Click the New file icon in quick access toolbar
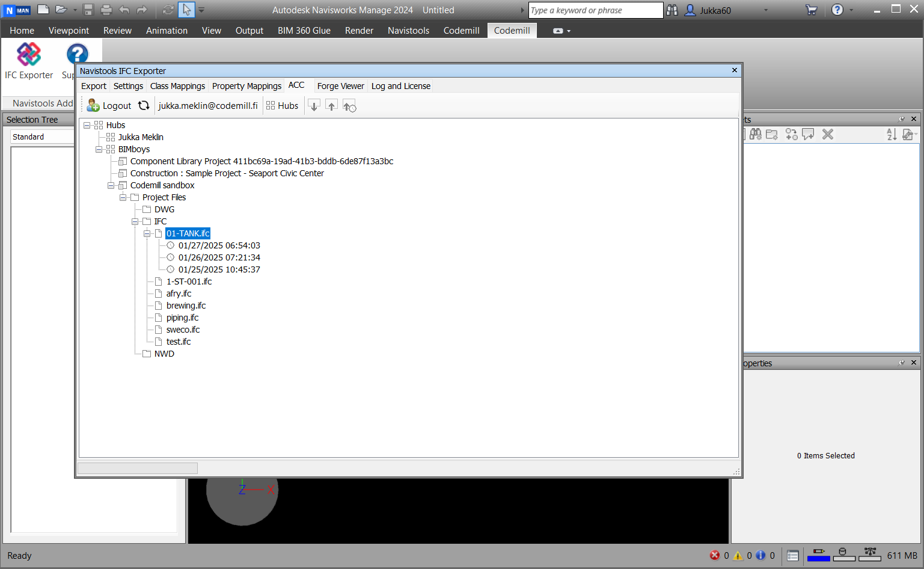Screen dimensions: 924x569 pyautogui.click(x=43, y=10)
